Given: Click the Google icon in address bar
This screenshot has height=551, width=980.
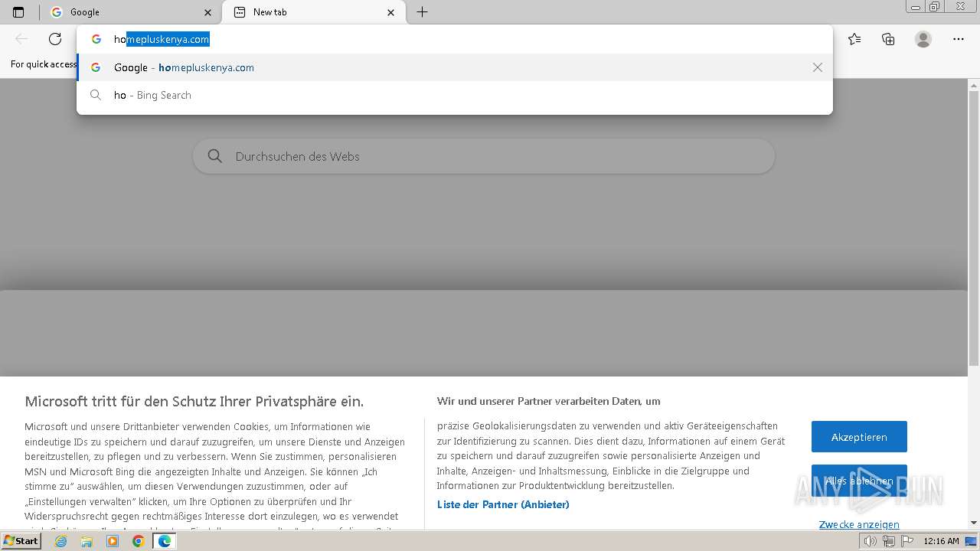Looking at the screenshot, I should [96, 39].
